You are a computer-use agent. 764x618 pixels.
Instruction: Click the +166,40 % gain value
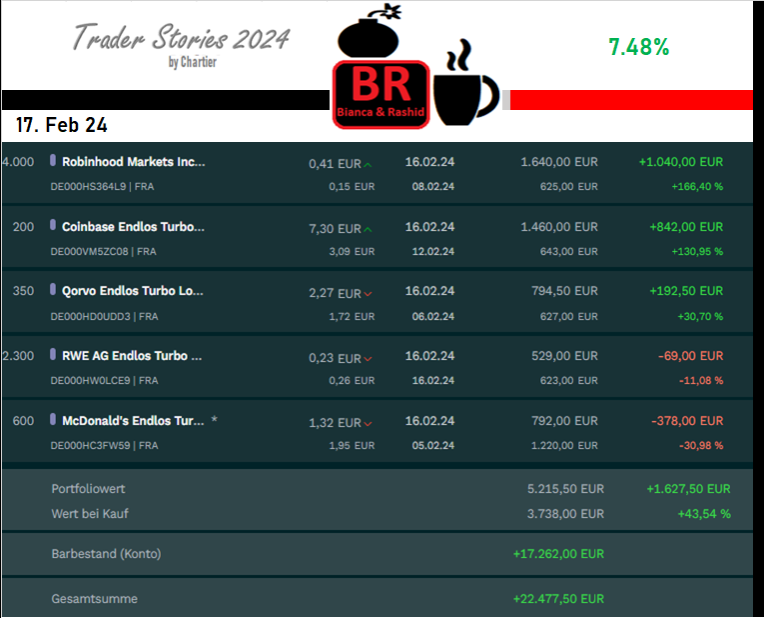click(x=697, y=187)
